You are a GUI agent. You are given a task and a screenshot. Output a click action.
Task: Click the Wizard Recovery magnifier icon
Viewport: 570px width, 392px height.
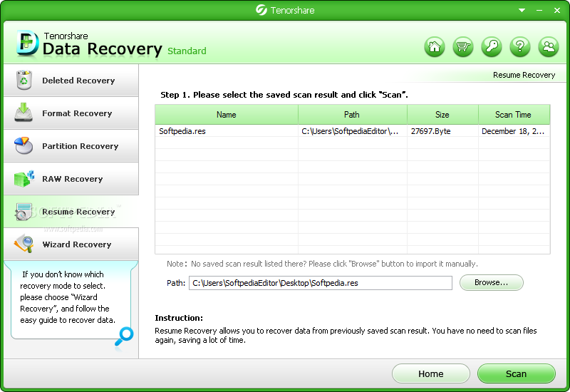[24, 244]
